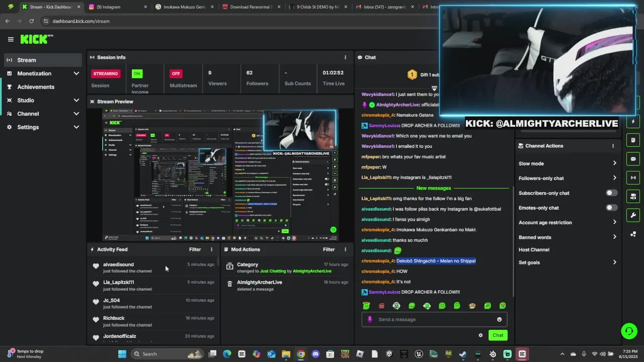
Task: Click Filter in the Mod Actions panel
Action: click(x=329, y=249)
